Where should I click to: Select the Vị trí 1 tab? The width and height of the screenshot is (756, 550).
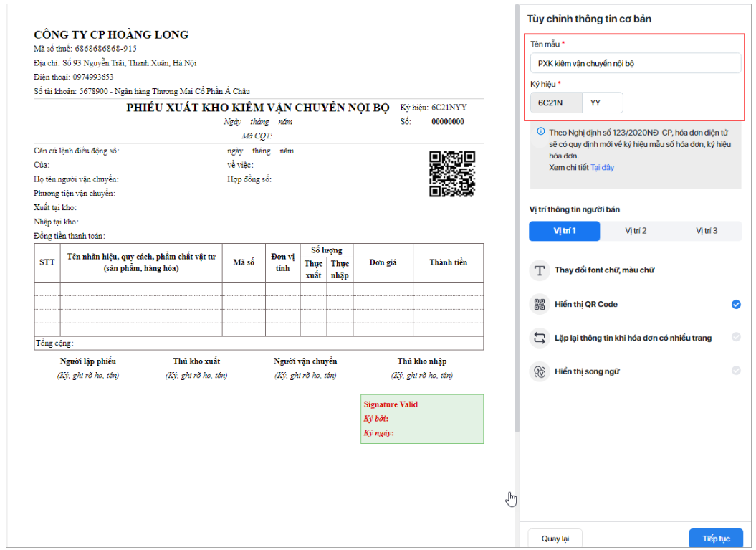pyautogui.click(x=564, y=231)
